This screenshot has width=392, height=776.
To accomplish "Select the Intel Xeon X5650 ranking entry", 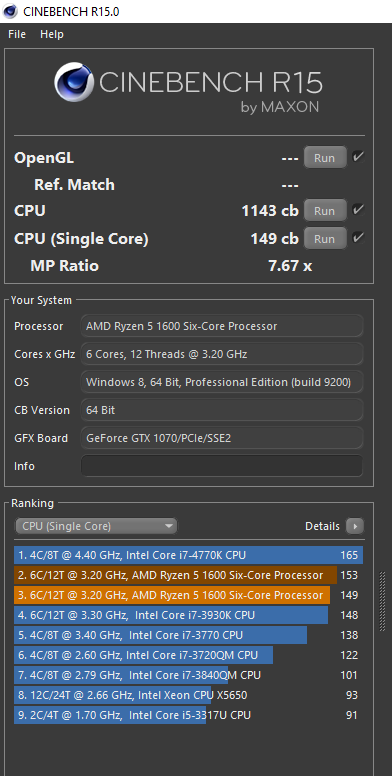I will pyautogui.click(x=189, y=695).
